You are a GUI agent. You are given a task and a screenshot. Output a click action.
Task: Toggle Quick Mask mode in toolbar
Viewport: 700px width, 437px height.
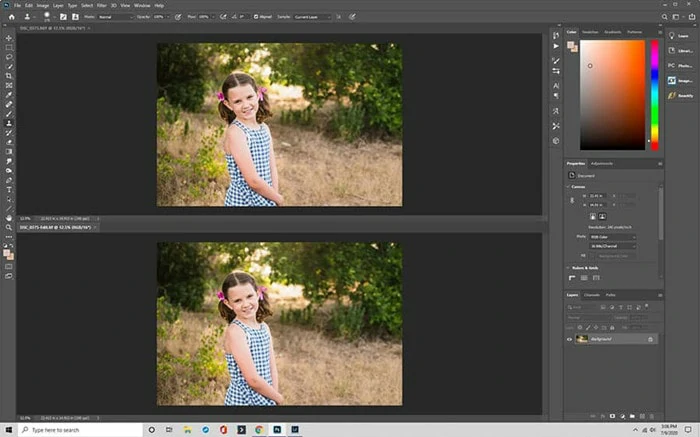[x=9, y=266]
